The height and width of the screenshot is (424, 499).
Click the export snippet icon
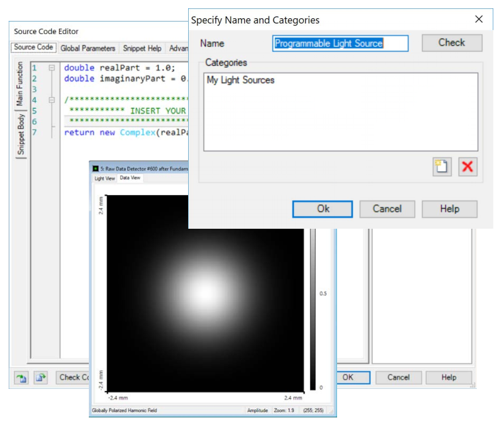click(x=41, y=378)
